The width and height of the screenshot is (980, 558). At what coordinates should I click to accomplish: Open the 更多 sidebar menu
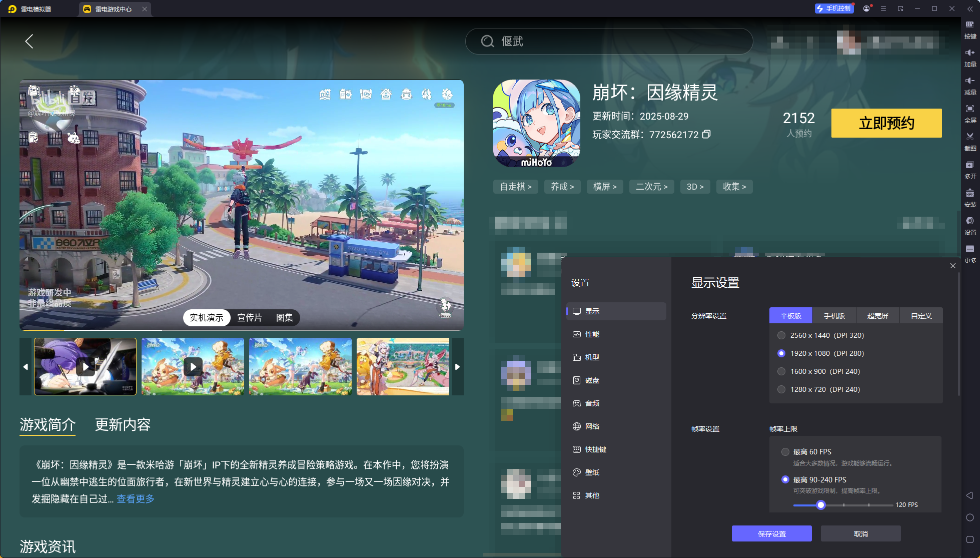pos(970,254)
